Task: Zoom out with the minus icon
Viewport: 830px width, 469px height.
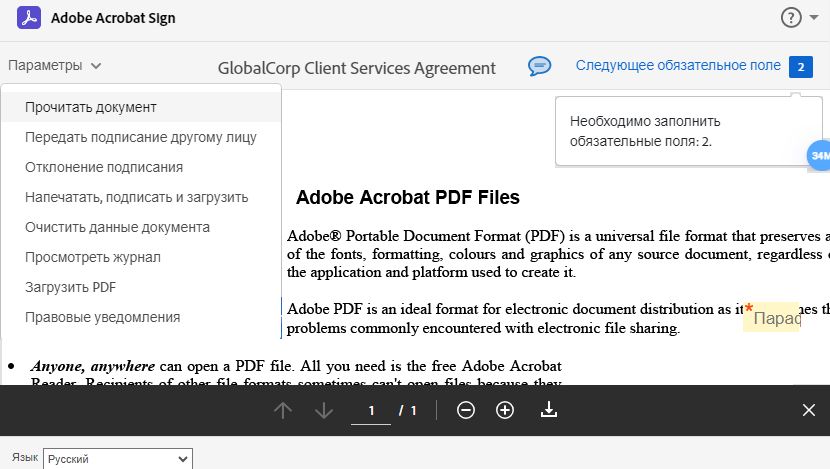Action: coord(466,410)
